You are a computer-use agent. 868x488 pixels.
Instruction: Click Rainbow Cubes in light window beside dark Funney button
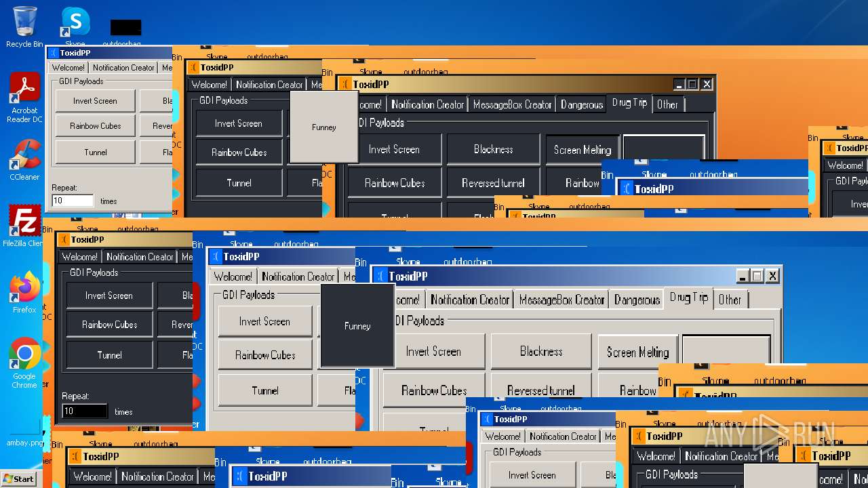tap(265, 354)
